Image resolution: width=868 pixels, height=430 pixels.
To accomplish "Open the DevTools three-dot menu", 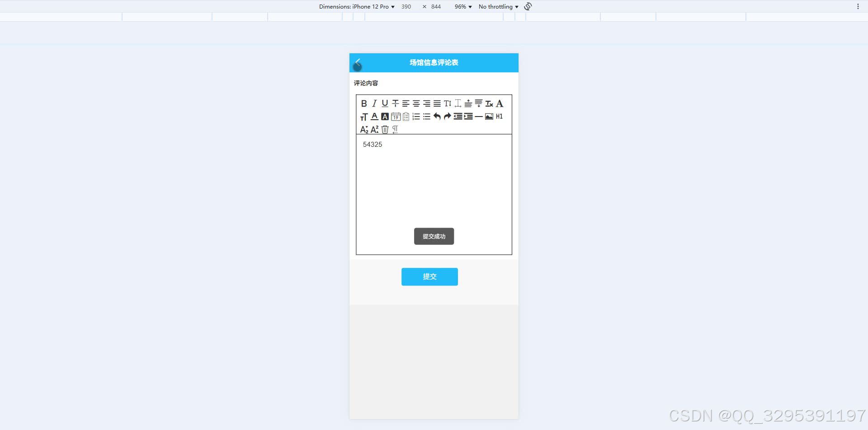I will [858, 6].
